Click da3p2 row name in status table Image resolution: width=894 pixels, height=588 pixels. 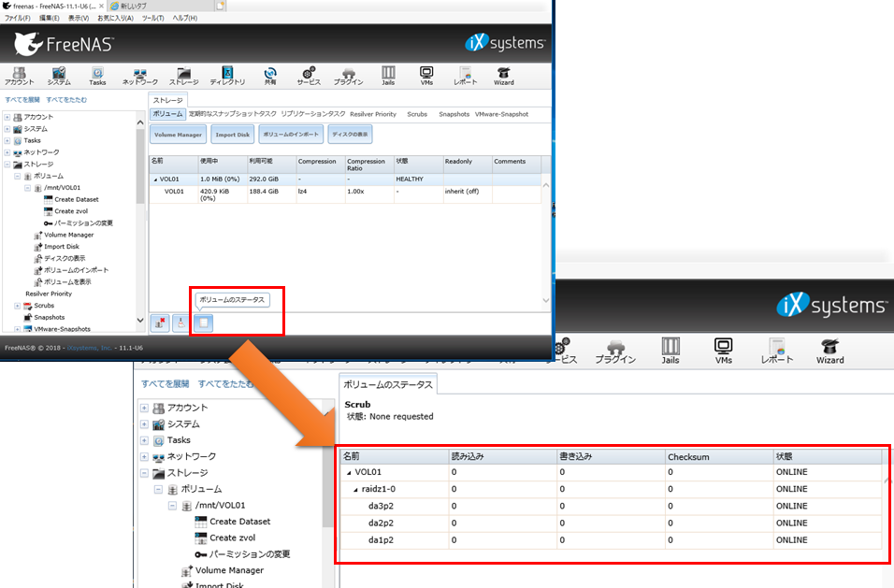pos(381,506)
